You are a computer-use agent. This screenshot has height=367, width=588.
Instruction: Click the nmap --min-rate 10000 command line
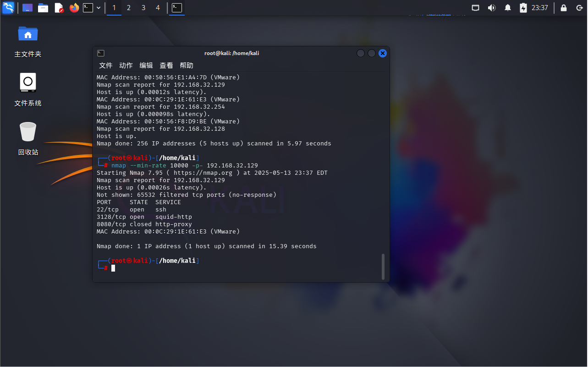[x=185, y=166]
